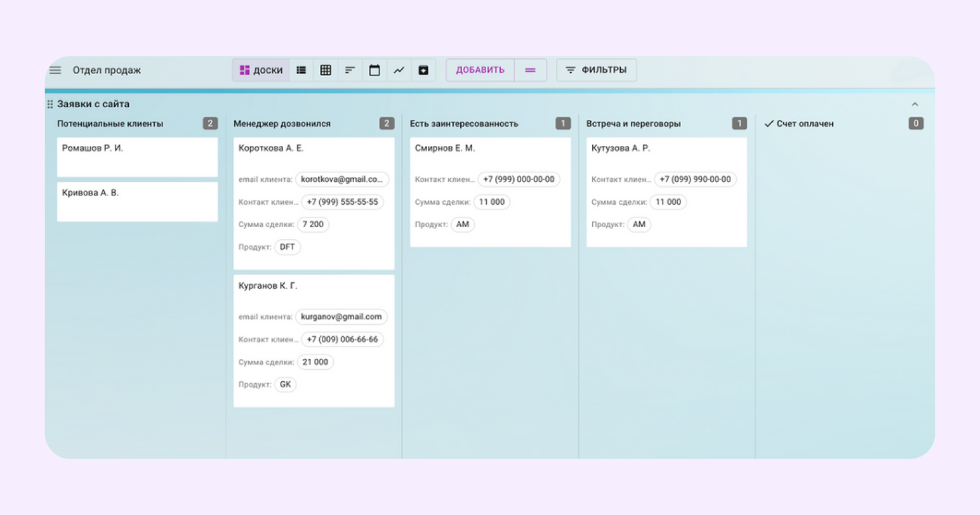Switch to the list view icon
The image size is (980, 515).
point(301,70)
